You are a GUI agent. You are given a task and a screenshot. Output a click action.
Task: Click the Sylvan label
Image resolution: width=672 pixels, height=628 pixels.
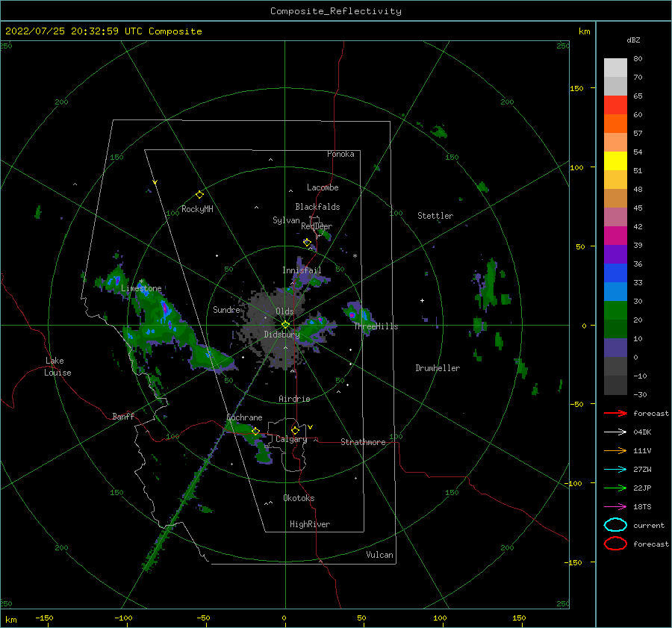286,220
